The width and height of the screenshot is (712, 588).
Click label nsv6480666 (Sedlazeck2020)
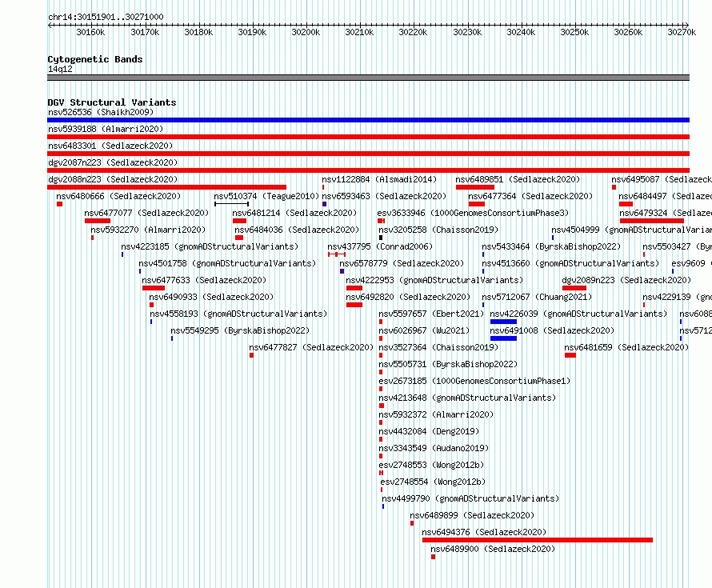pyautogui.click(x=118, y=196)
